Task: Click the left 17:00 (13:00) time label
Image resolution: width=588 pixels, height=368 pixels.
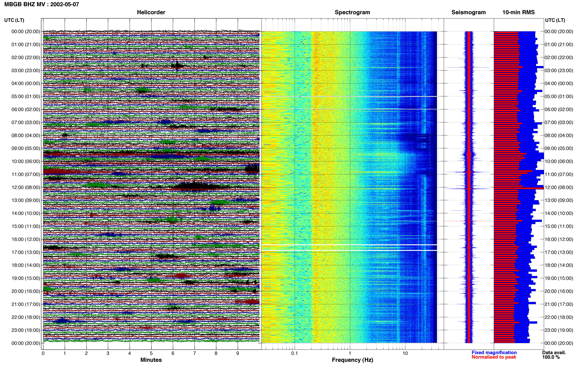Action: point(26,252)
